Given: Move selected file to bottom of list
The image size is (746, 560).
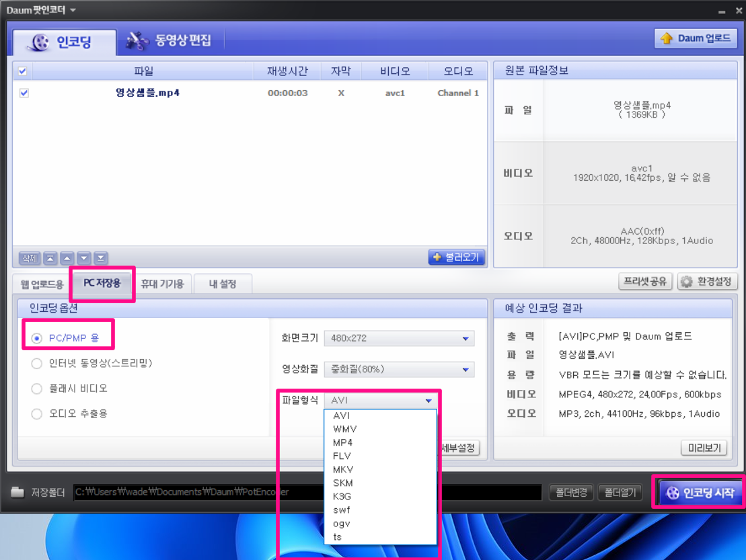Looking at the screenshot, I should click(x=101, y=258).
